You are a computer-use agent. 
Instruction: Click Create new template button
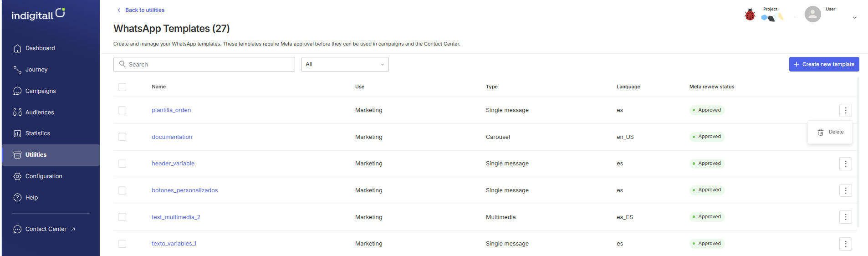pos(824,64)
